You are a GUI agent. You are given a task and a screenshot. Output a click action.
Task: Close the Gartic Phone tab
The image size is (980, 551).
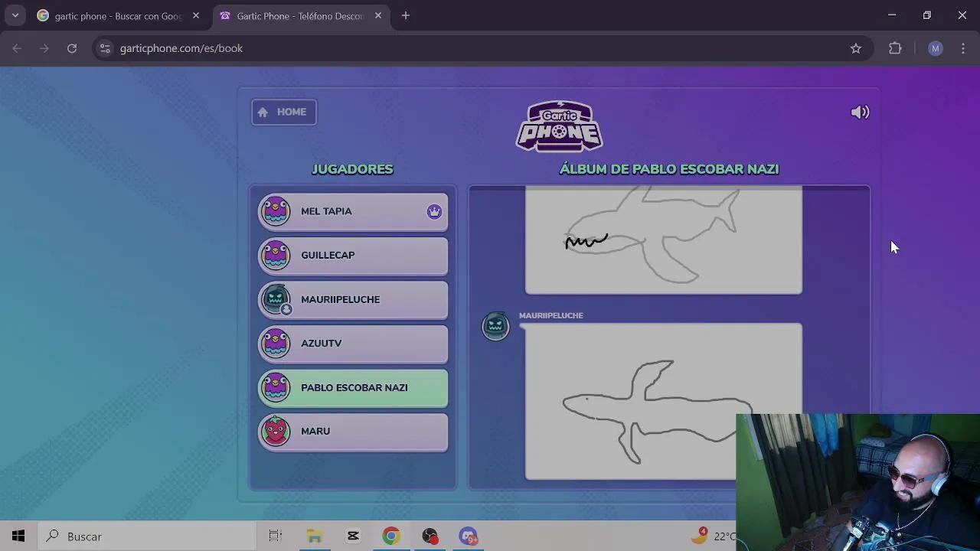click(377, 15)
